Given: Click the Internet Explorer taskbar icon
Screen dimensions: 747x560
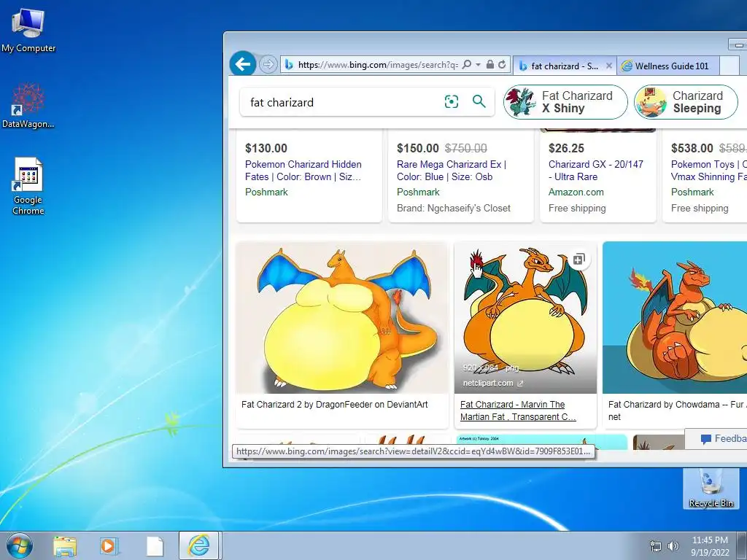Looking at the screenshot, I should 198,545.
